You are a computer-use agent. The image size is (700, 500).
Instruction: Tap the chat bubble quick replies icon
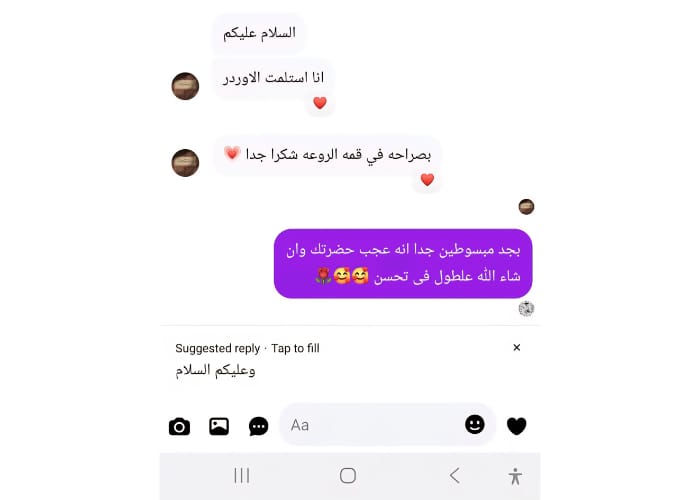pyautogui.click(x=258, y=426)
